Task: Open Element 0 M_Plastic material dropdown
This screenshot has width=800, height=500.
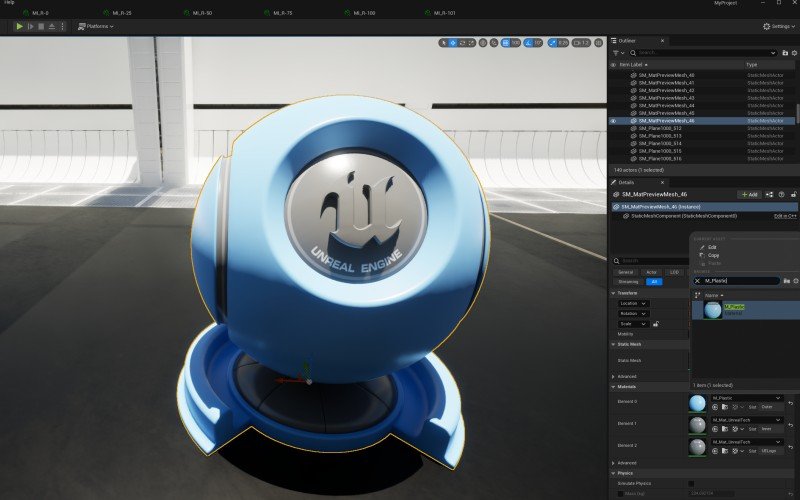Action: 747,398
